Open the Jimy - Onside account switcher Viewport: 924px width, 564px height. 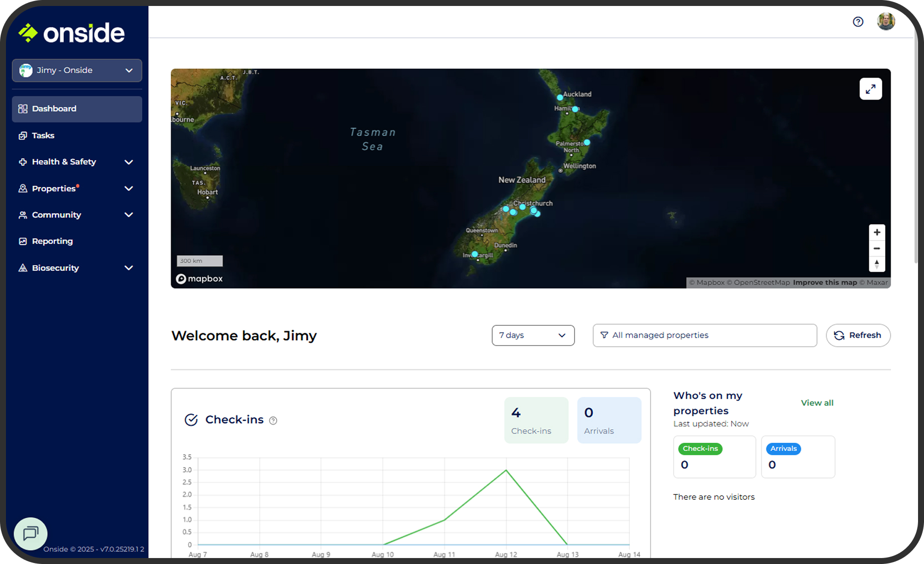pyautogui.click(x=77, y=70)
